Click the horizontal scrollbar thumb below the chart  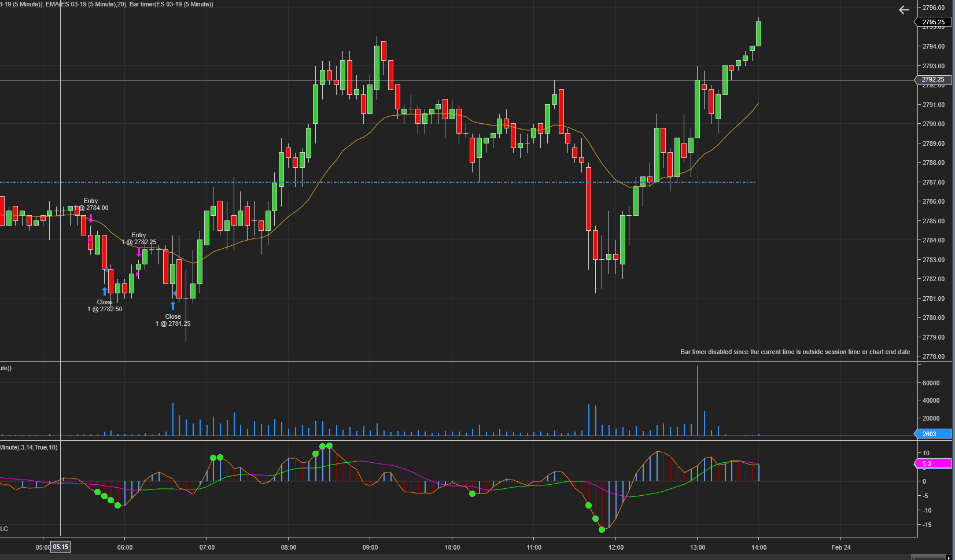928,557
